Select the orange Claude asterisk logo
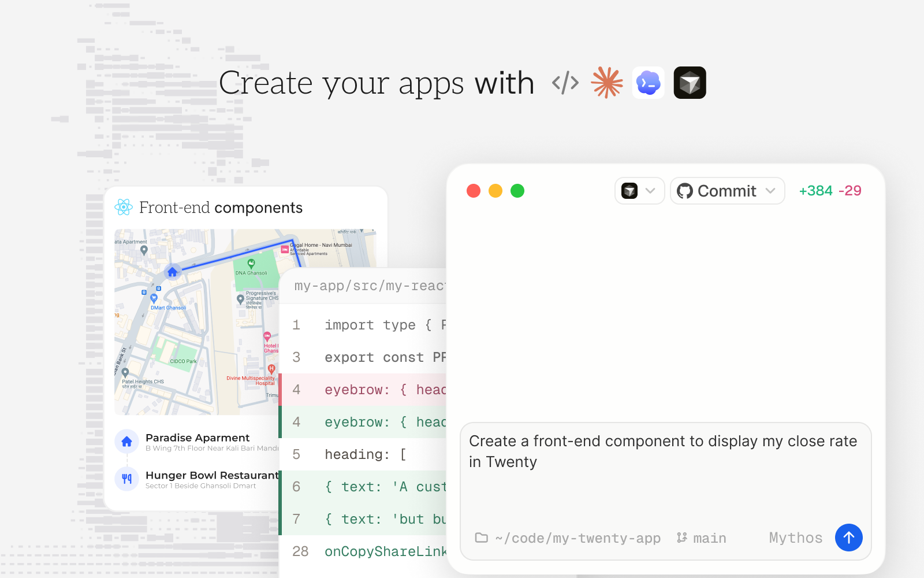The height and width of the screenshot is (578, 924). (606, 83)
